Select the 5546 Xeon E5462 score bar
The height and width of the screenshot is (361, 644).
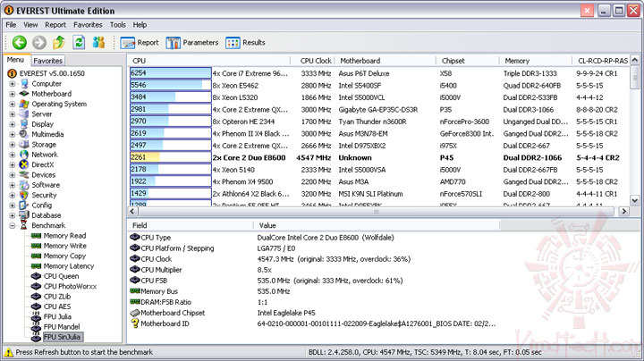[x=171, y=85]
